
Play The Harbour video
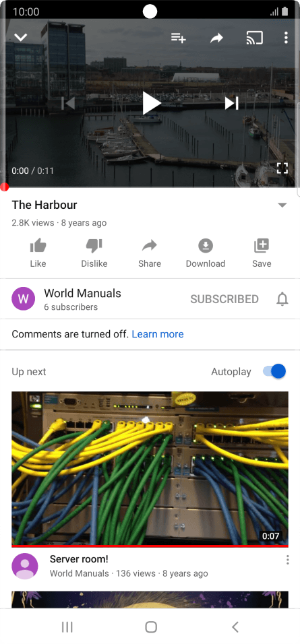[x=151, y=103]
